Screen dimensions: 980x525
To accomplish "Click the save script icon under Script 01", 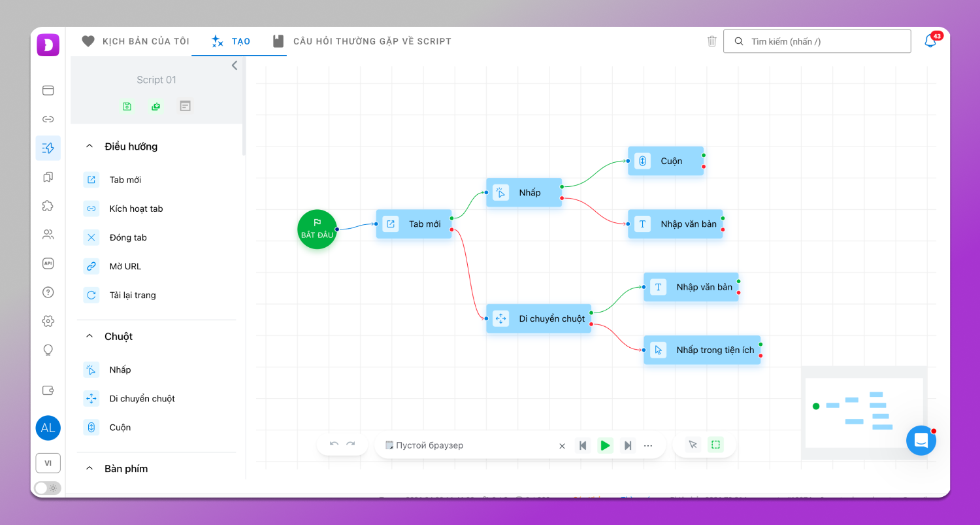I will click(127, 106).
